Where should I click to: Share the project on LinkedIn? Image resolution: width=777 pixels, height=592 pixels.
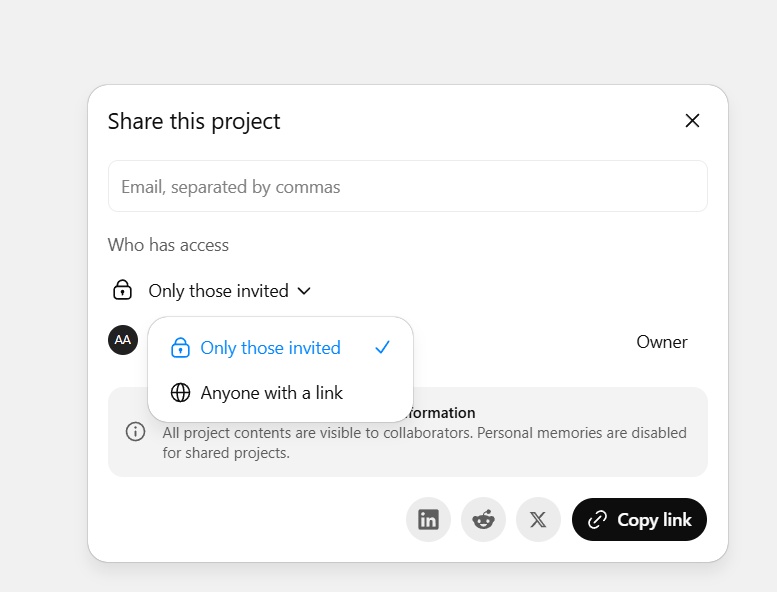click(x=428, y=520)
